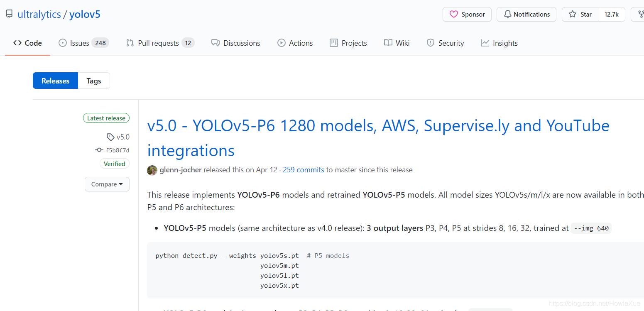The image size is (644, 311).
Task: Open the v5.0 release title link
Action: (x=378, y=138)
